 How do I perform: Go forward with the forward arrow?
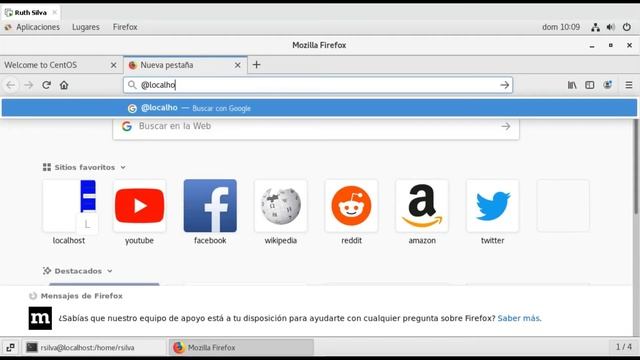click(x=28, y=85)
